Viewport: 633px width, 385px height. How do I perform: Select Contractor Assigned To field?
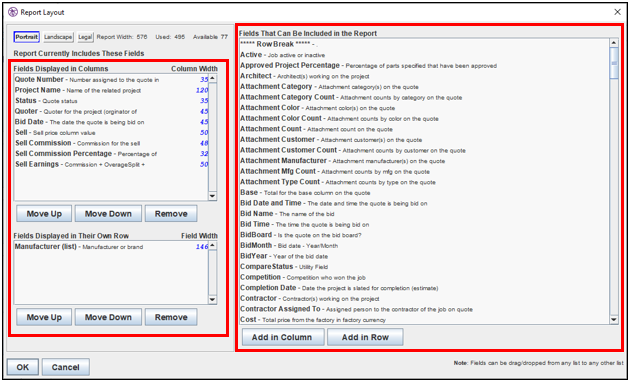point(424,309)
